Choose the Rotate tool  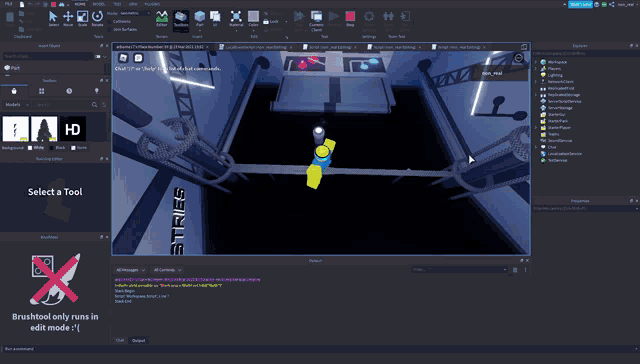tap(97, 19)
